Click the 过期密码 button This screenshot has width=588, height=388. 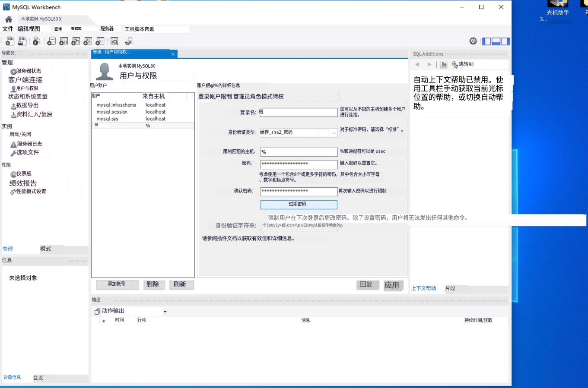pos(299,204)
